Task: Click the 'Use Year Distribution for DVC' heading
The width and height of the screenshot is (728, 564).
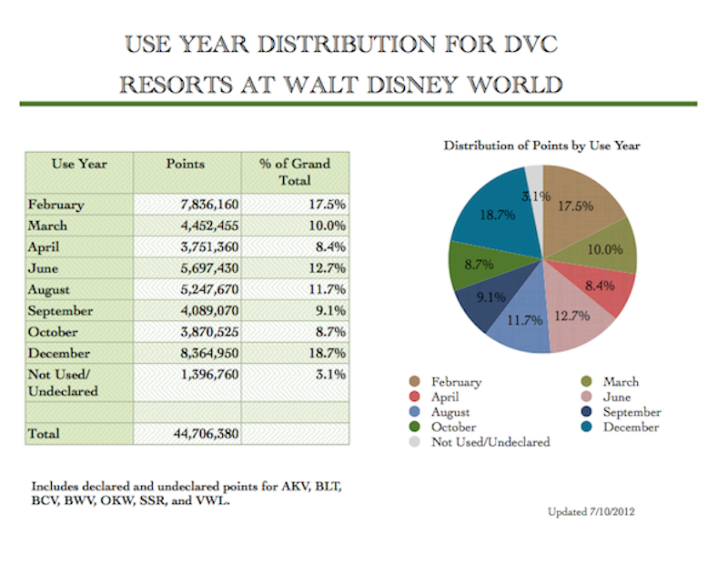Action: tap(341, 45)
